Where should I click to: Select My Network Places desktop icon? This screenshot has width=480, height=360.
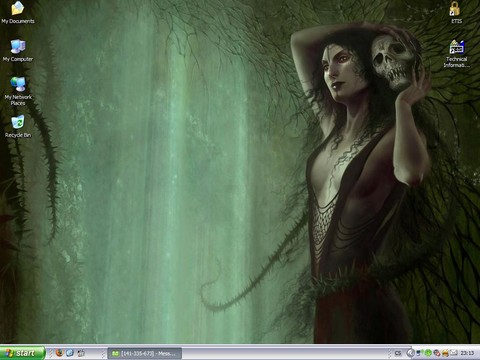coord(18,91)
